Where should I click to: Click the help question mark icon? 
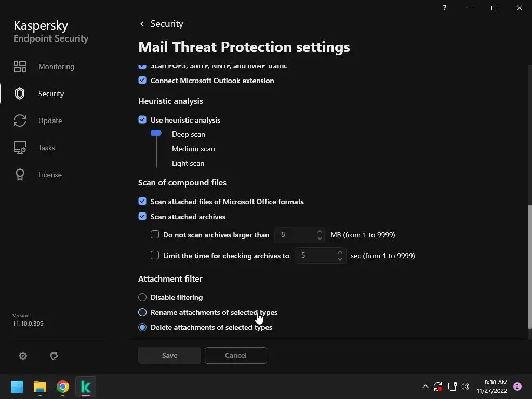click(x=445, y=7)
